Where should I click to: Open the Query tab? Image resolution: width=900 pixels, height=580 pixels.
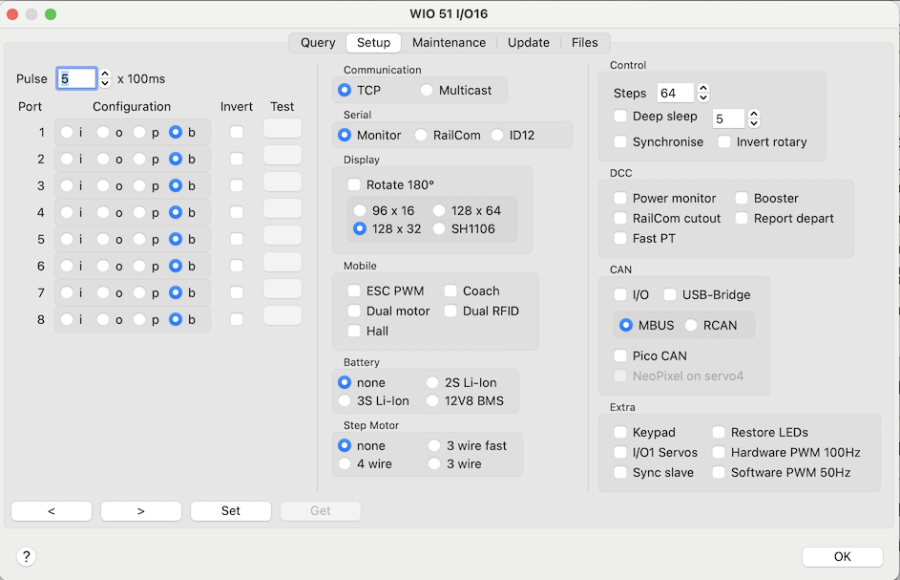(318, 43)
